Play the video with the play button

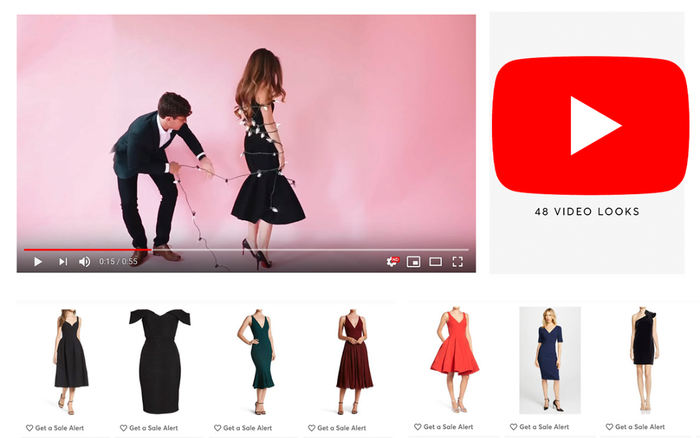pos(38,262)
